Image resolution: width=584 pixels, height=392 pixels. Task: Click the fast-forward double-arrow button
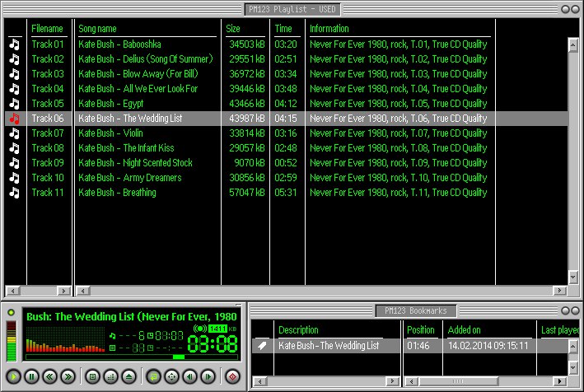(68, 376)
